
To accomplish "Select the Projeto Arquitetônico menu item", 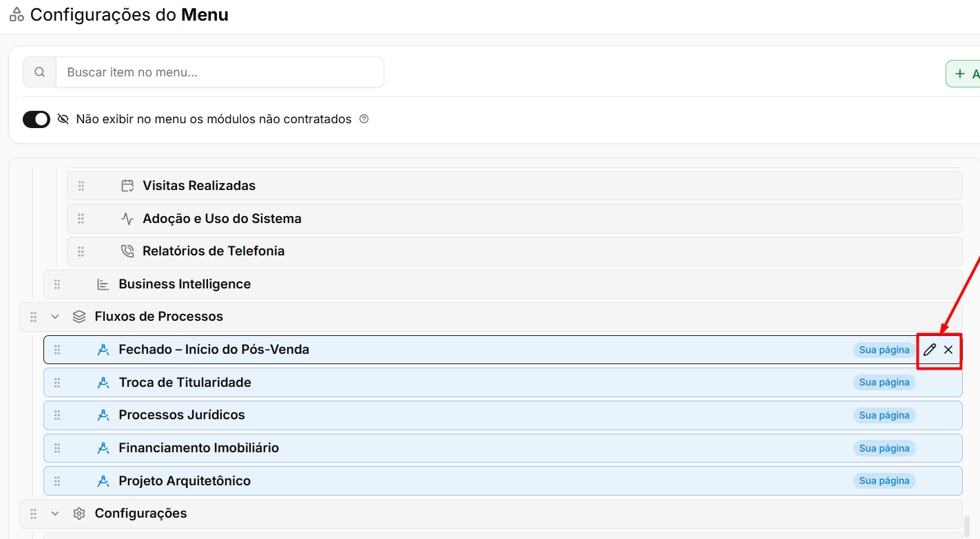I will tap(503, 481).
